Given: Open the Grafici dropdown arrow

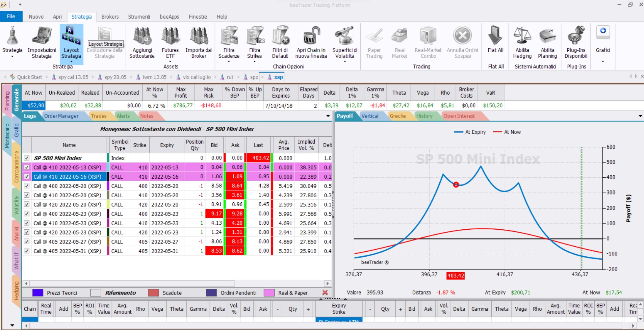Looking at the screenshot, I should 603,61.
